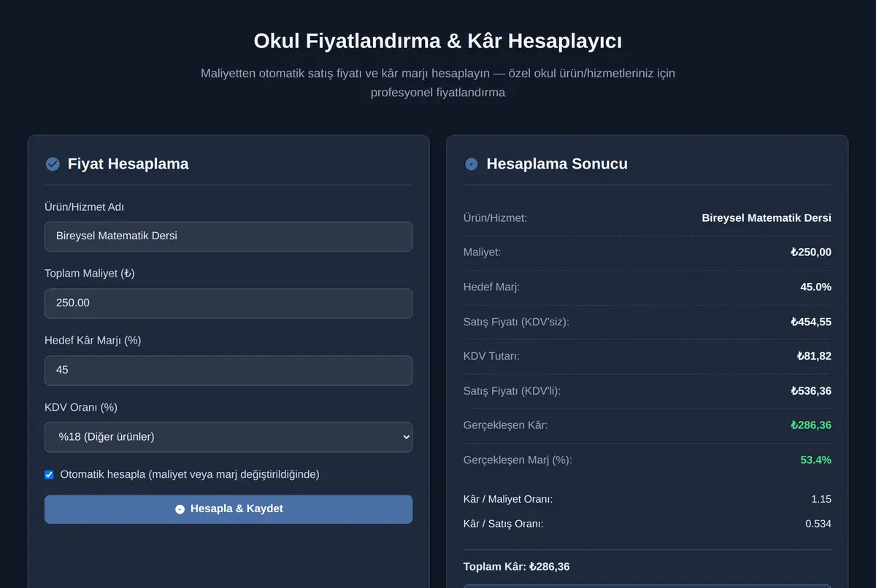Image resolution: width=876 pixels, height=588 pixels.
Task: Click the KDV Tutarı value ₺81,82
Action: (814, 357)
